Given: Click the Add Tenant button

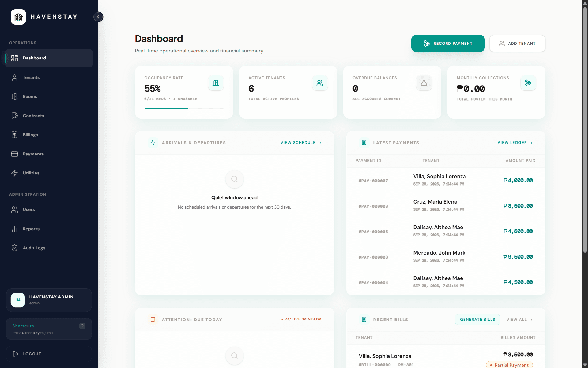Looking at the screenshot, I should tap(517, 44).
